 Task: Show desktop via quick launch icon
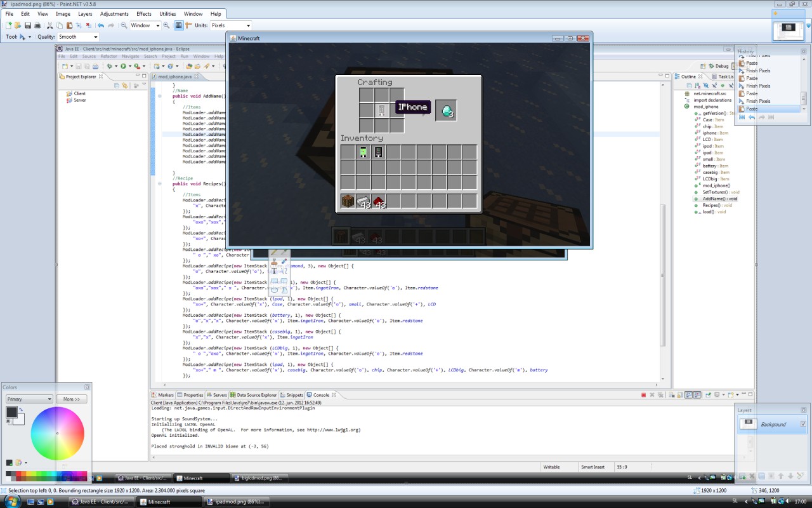click(x=30, y=502)
